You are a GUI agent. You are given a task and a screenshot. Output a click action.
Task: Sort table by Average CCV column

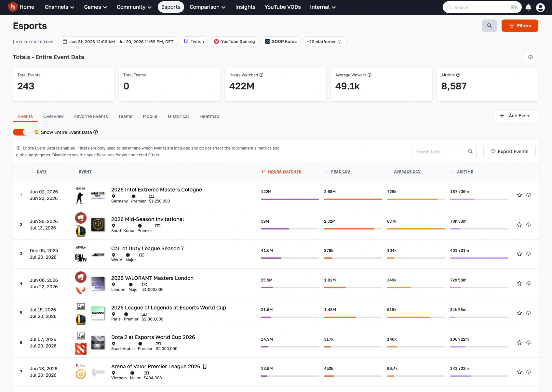coord(407,172)
